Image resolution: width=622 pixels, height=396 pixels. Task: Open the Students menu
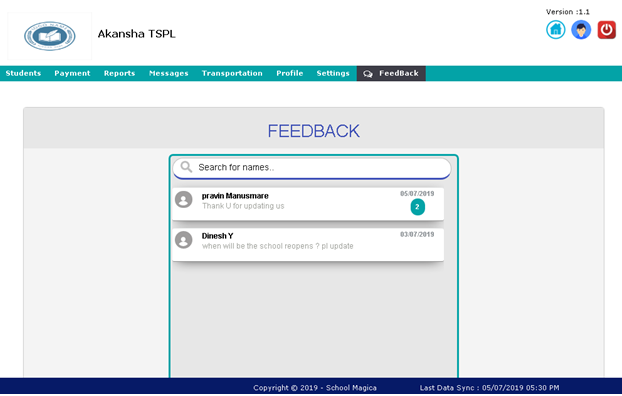tap(23, 73)
